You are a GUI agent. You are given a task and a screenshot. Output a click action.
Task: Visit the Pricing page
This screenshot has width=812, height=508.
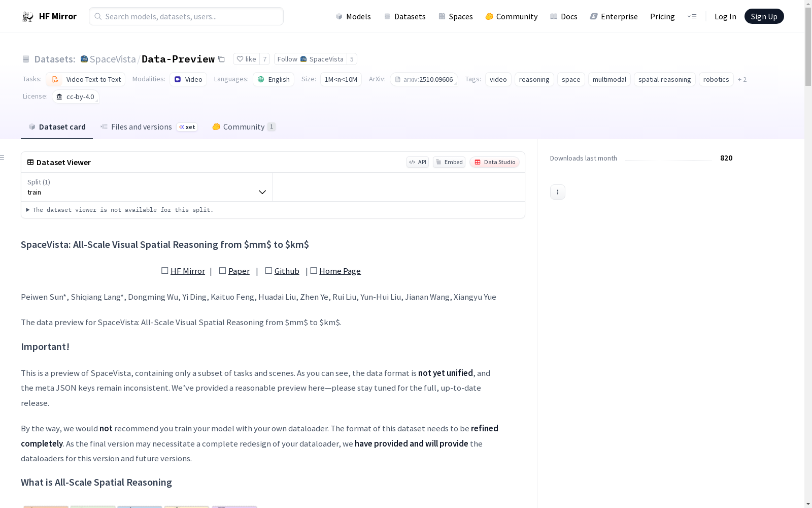coord(662,16)
